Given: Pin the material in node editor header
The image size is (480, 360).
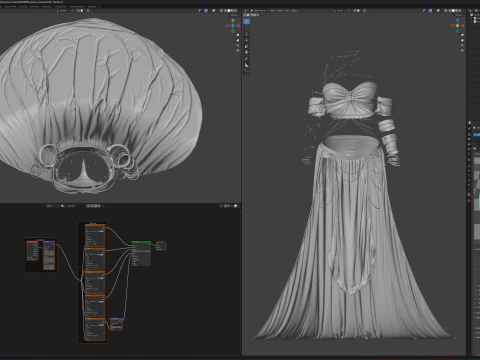Looking at the screenshot, I should pos(103,206).
